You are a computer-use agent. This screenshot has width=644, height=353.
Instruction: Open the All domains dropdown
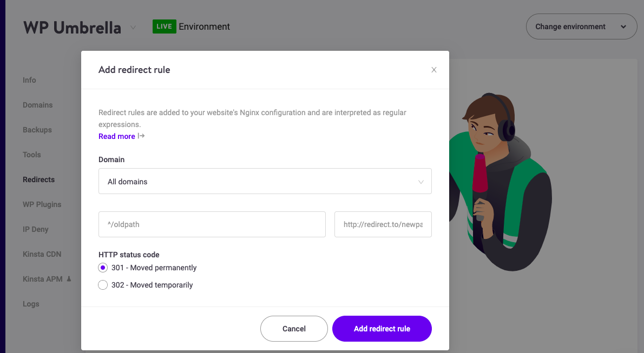265,181
